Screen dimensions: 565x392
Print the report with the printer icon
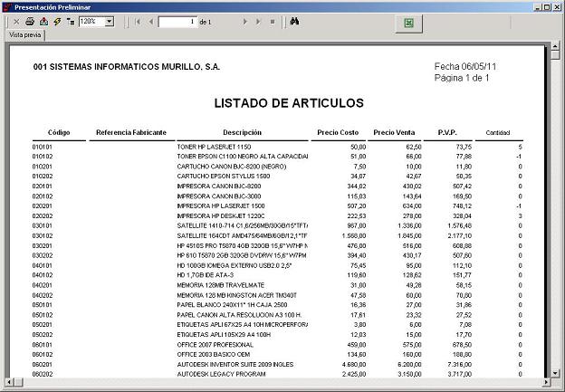point(30,22)
